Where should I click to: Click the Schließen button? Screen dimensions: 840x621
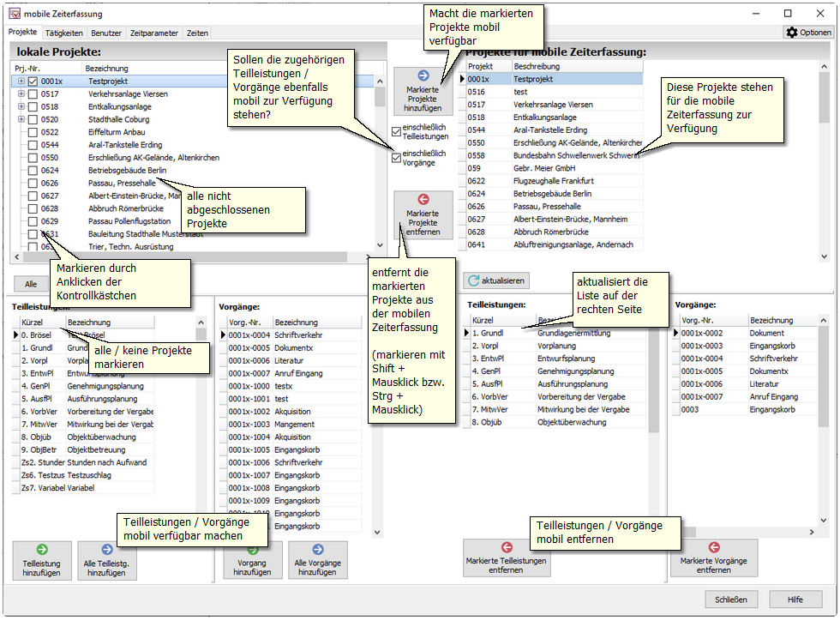click(x=731, y=600)
